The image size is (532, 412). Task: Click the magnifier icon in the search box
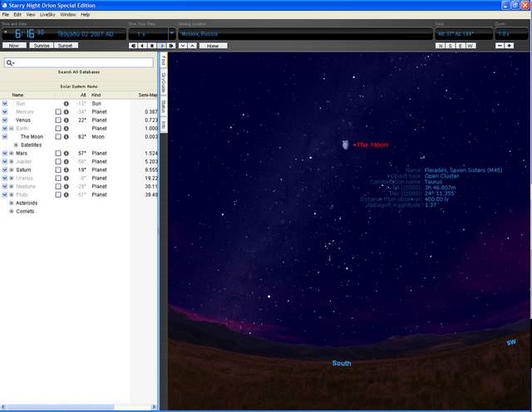(x=10, y=63)
